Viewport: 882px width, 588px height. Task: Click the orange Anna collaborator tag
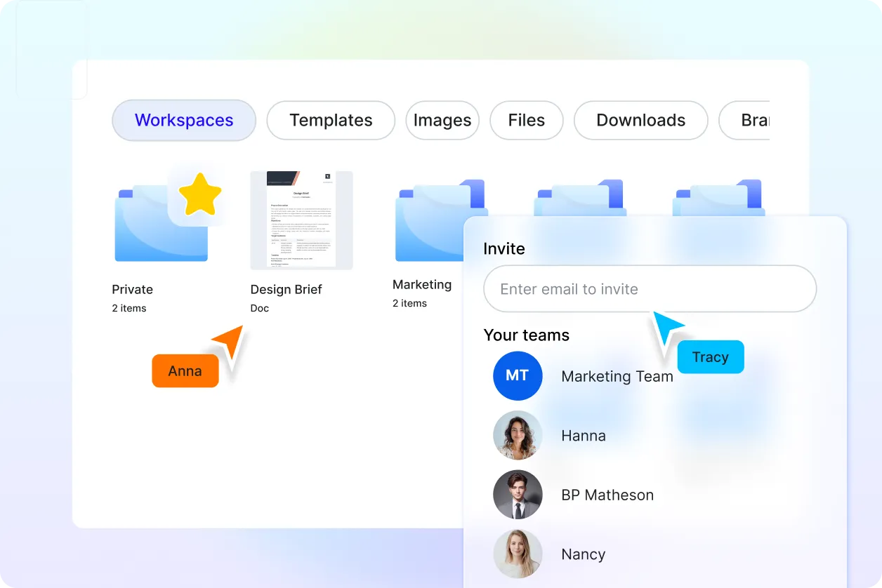185,371
